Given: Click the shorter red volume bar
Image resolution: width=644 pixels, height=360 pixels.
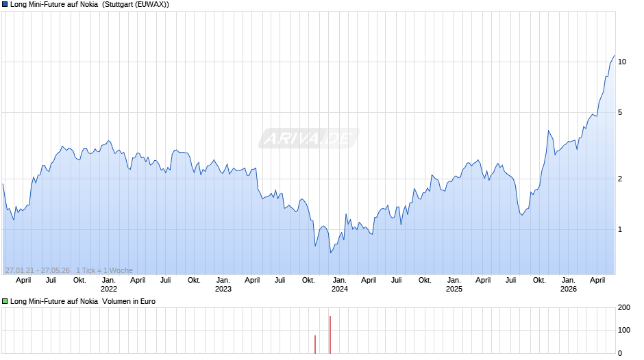Looking at the screenshot, I should (x=315, y=344).
